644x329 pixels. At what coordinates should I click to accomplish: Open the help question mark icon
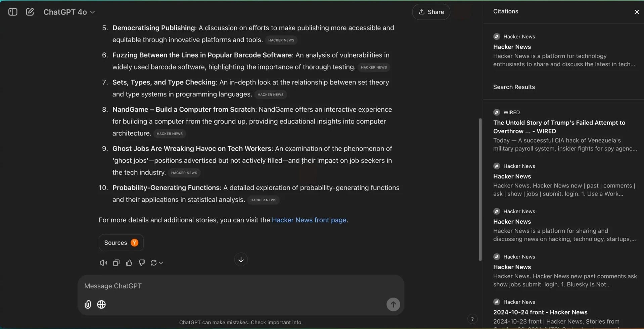click(472, 319)
